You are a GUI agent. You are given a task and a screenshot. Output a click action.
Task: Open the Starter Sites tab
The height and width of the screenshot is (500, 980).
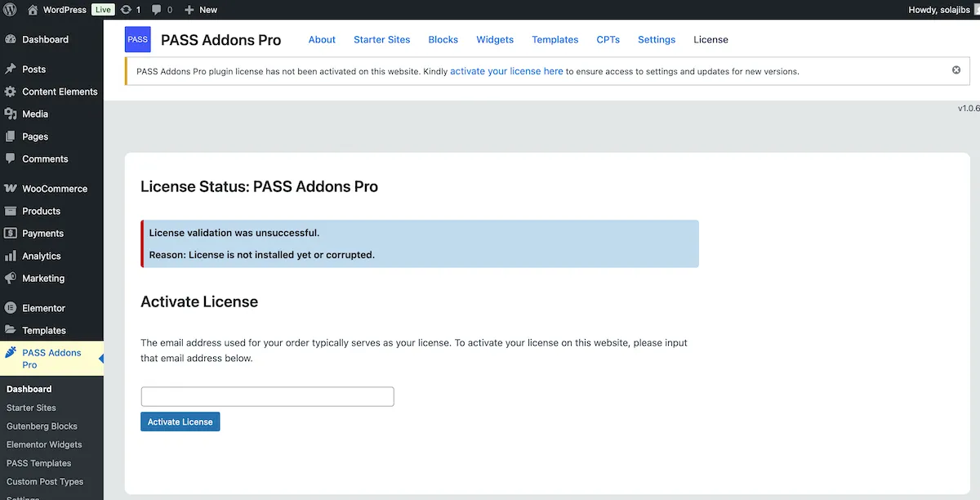tap(381, 39)
